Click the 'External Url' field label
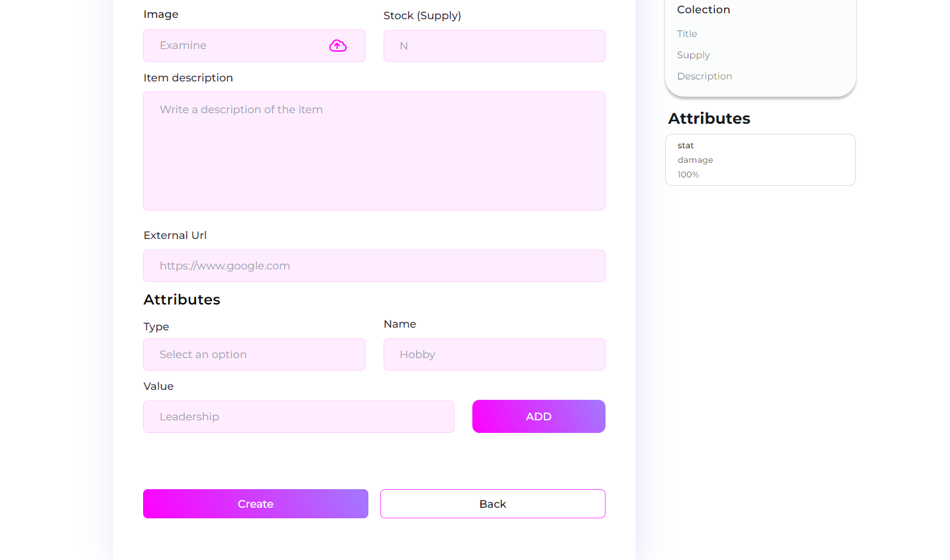Image resolution: width=950 pixels, height=560 pixels. (x=175, y=236)
